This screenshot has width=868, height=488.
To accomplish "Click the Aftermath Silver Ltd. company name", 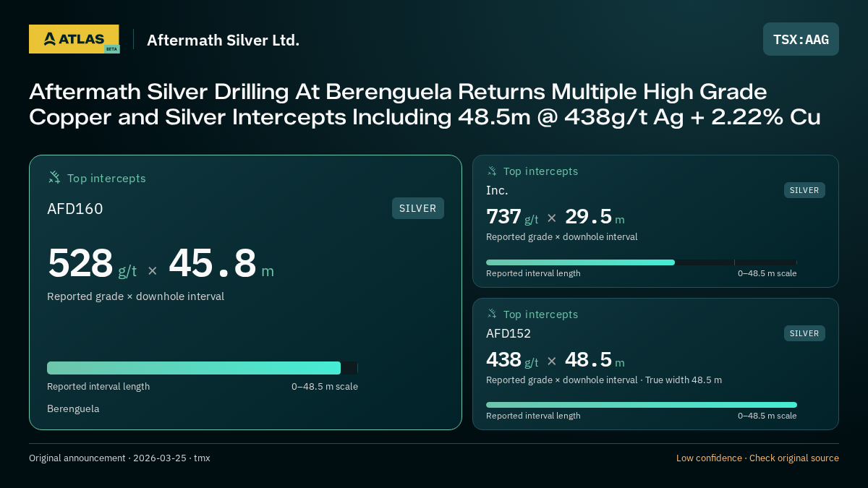I will (223, 40).
